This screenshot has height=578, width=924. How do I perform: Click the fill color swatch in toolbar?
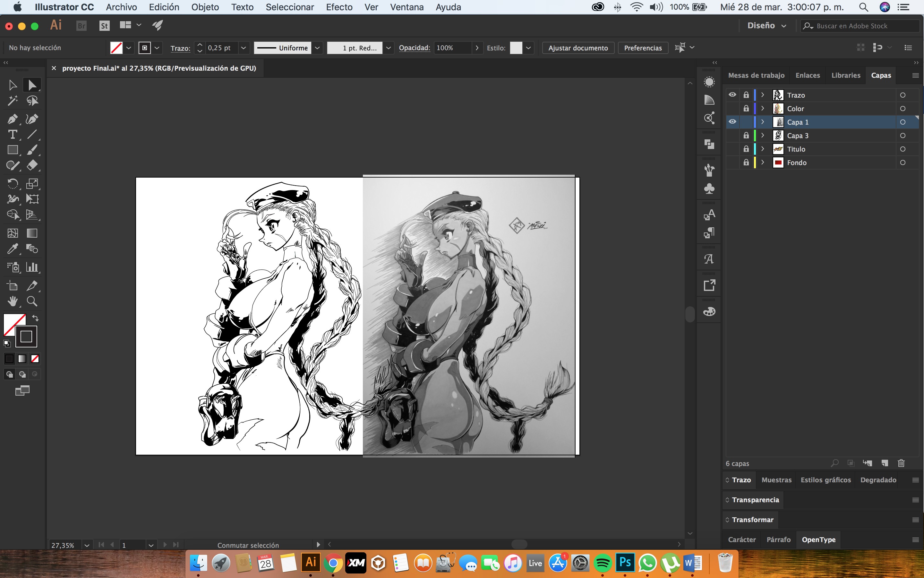(12, 322)
